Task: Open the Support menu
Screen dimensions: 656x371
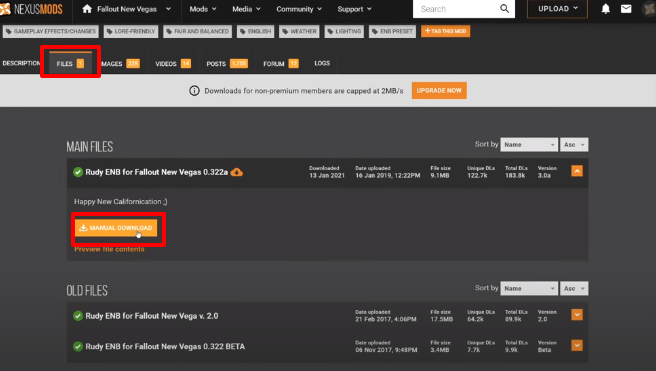Action: pyautogui.click(x=354, y=9)
